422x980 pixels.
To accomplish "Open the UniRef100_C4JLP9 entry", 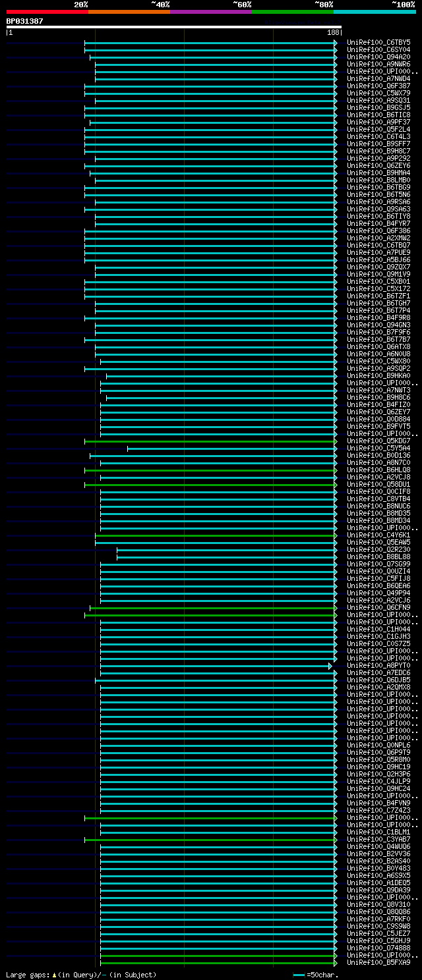I will click(x=378, y=782).
